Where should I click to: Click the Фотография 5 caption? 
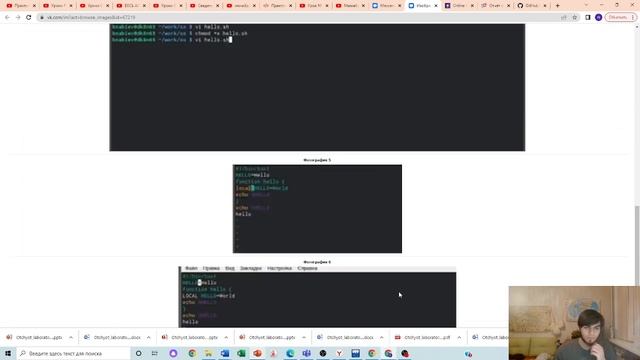click(x=317, y=160)
